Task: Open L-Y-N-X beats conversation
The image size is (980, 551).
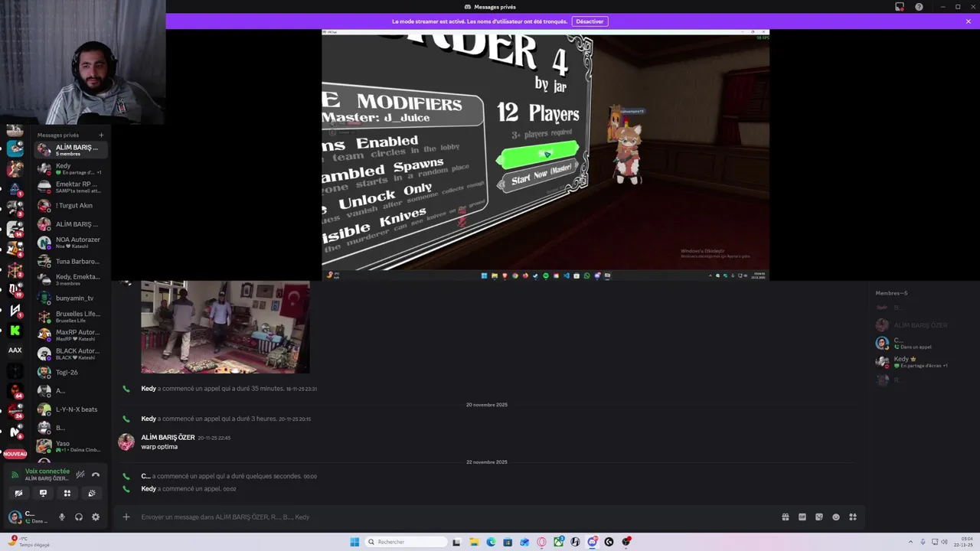Action: [x=69, y=409]
